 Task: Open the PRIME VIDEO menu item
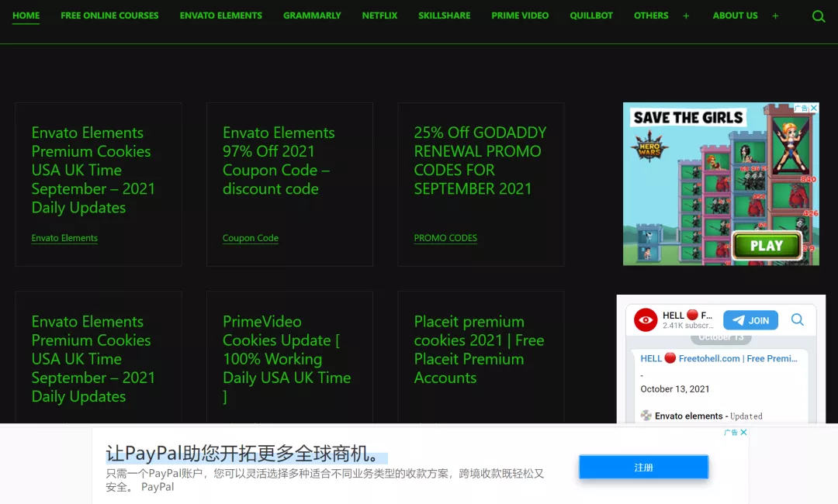[x=520, y=16]
